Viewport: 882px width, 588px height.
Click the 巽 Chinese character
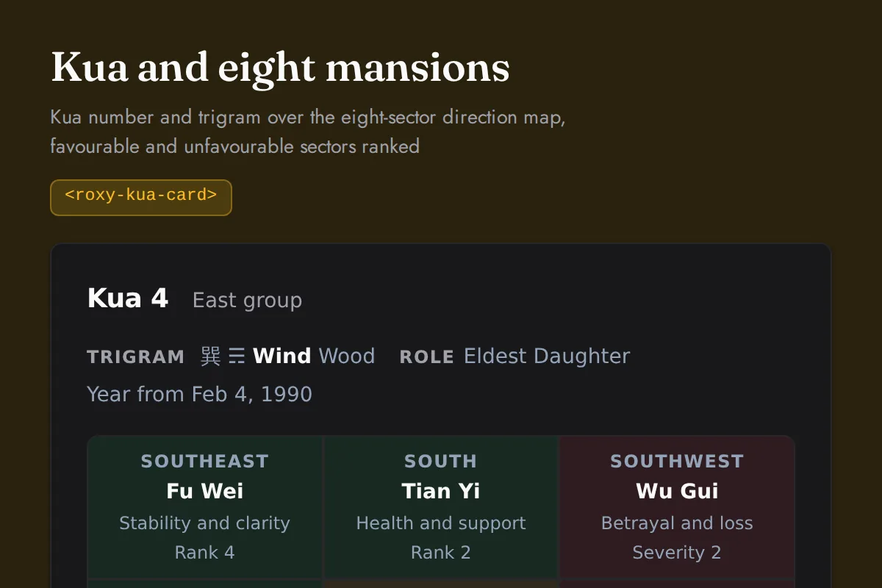coord(210,356)
